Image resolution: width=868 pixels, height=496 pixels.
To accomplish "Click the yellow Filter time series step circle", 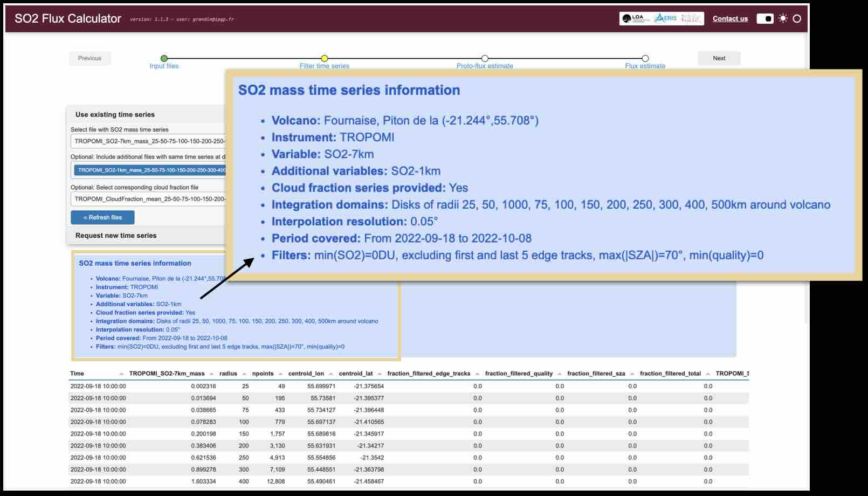I will (x=324, y=58).
